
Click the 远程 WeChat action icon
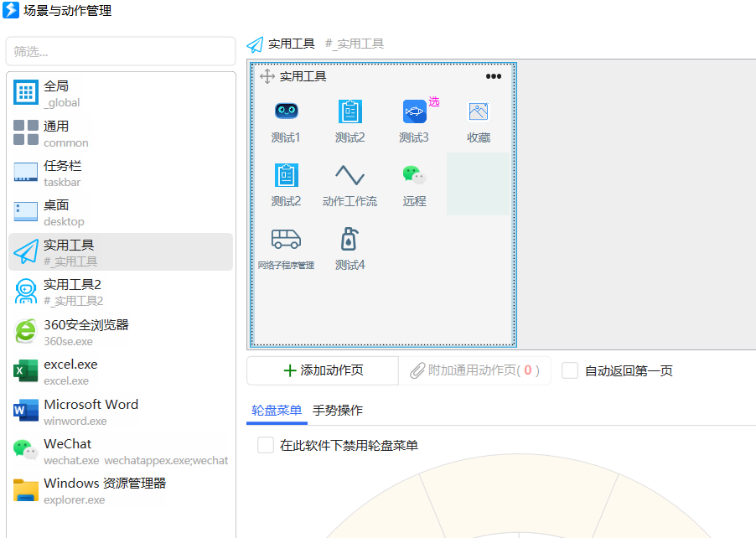[x=414, y=174]
